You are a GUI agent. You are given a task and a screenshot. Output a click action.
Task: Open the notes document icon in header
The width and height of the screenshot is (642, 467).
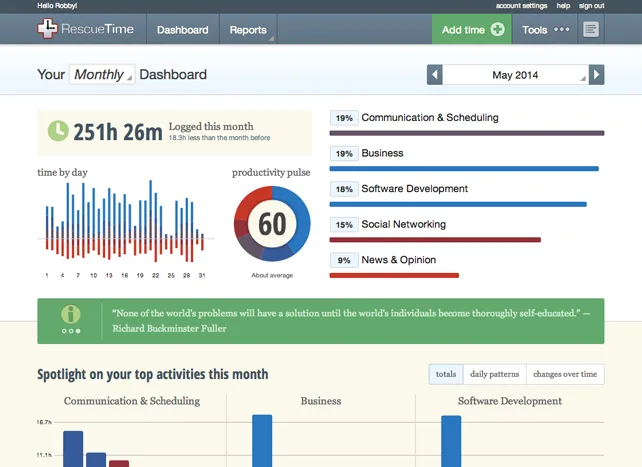click(x=591, y=29)
